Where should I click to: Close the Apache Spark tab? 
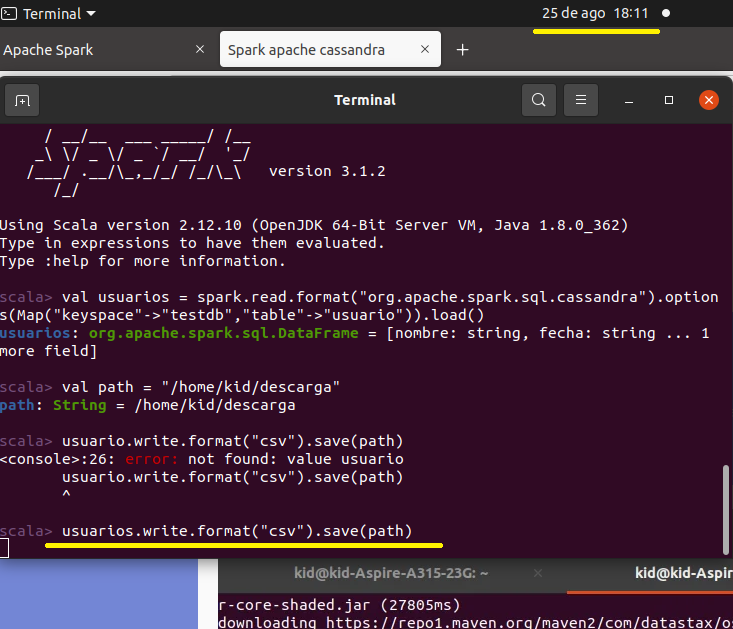coord(200,49)
